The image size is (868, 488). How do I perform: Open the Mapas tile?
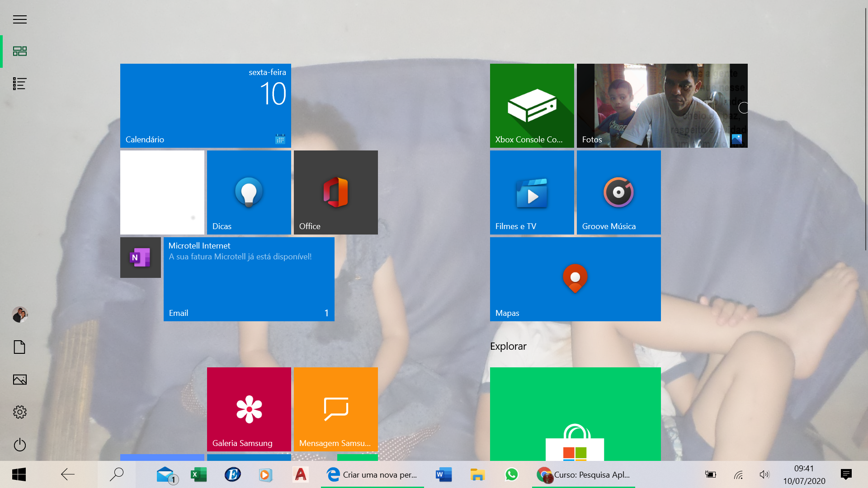pos(575,279)
